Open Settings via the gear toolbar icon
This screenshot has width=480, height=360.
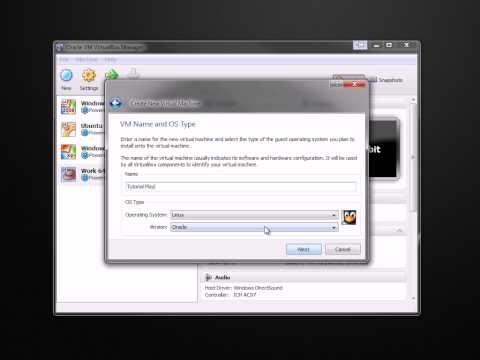tap(89, 75)
